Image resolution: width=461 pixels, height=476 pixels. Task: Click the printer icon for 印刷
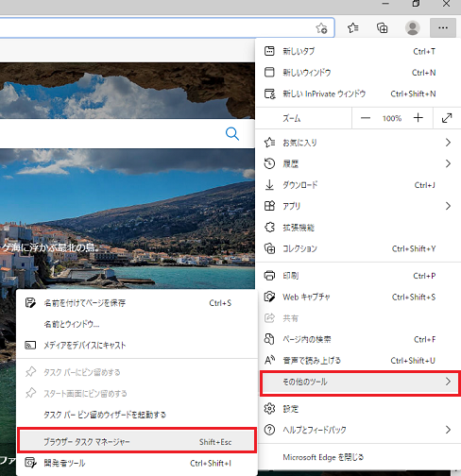pos(269,276)
